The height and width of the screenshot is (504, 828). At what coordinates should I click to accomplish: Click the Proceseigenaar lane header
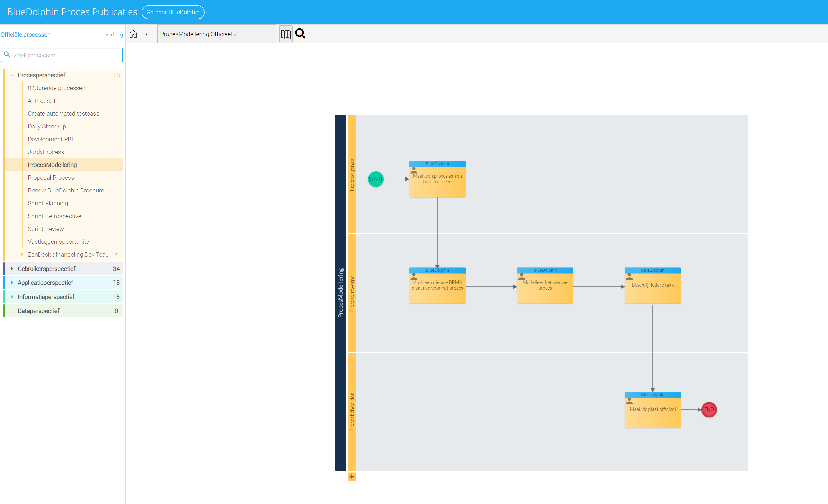[352, 174]
